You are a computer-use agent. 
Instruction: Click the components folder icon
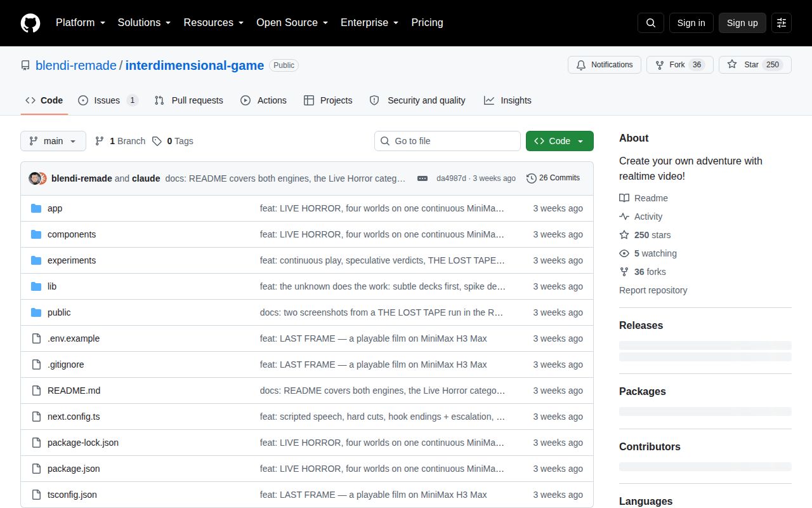(x=36, y=234)
